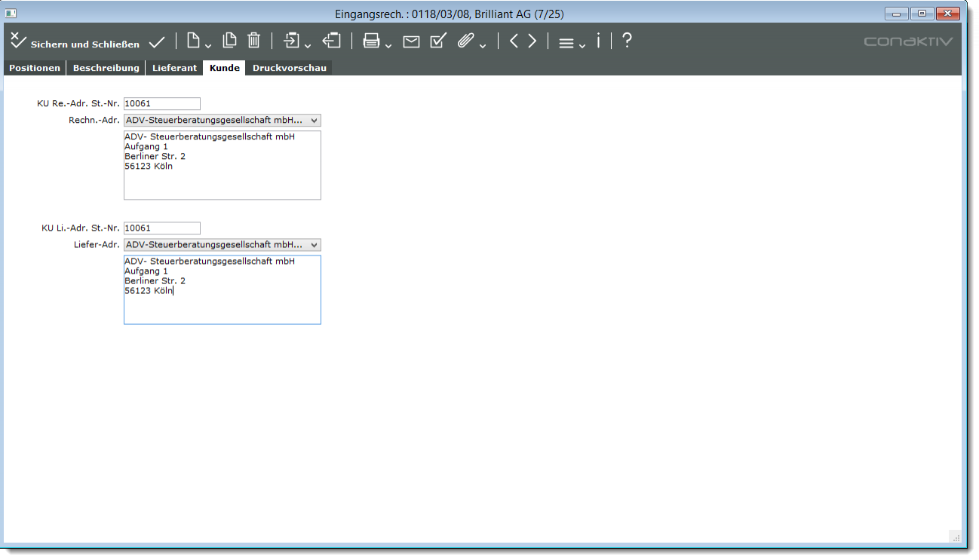Click the new document icon

(194, 41)
